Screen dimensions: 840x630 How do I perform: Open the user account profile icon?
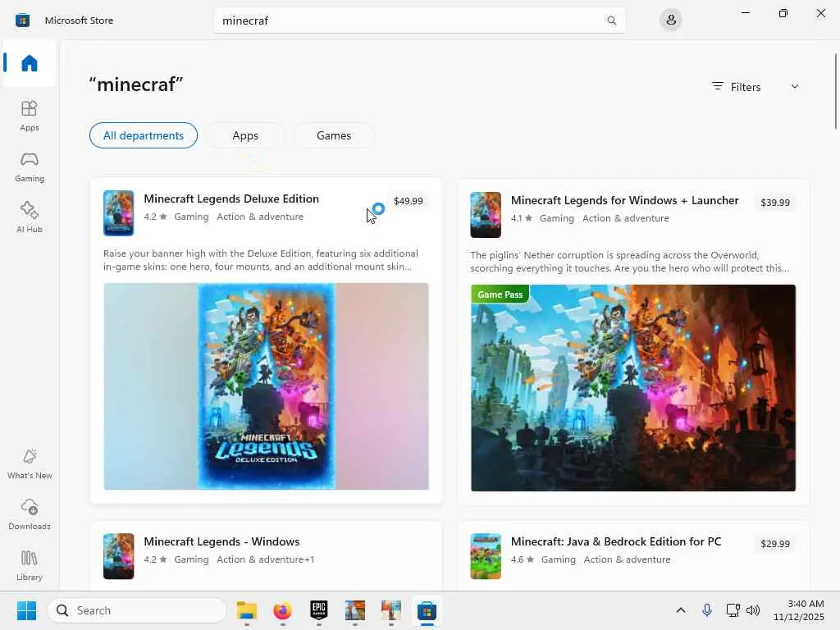point(670,21)
